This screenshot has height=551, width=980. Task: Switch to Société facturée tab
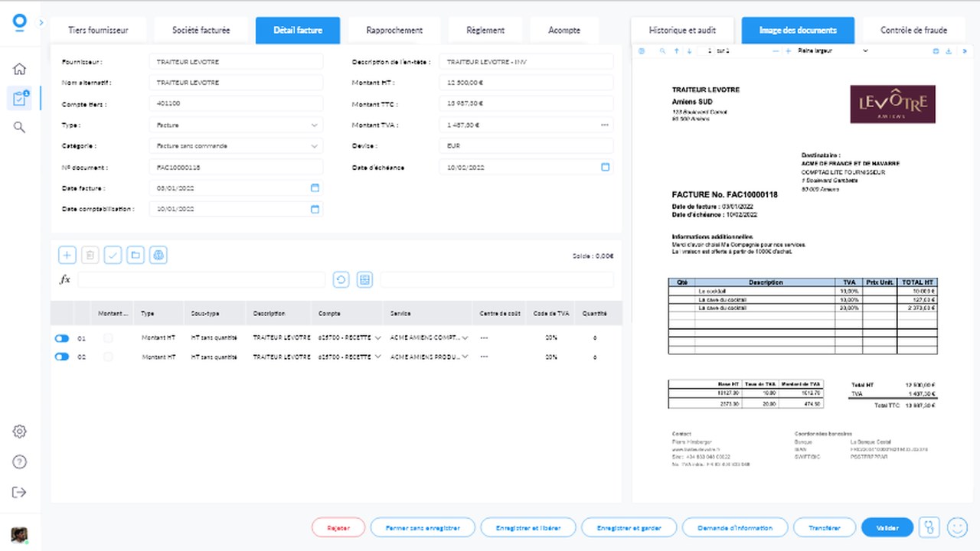pyautogui.click(x=201, y=31)
